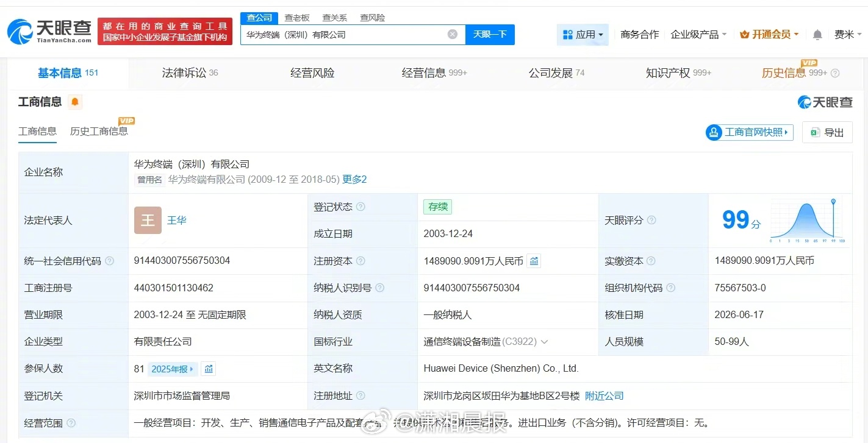Click the help icon next to 纳税人识别号

pos(380,288)
